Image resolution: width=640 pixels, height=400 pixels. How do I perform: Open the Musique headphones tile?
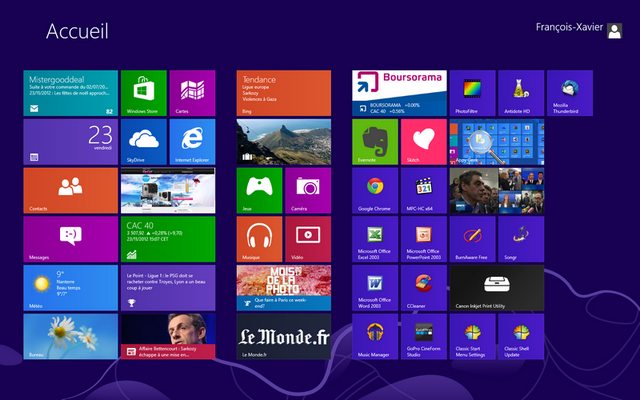259,239
